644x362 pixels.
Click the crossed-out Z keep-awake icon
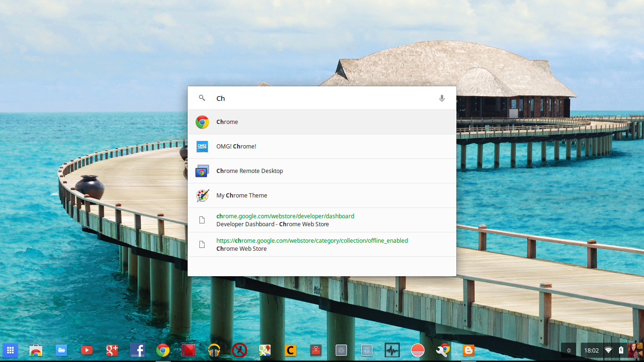coord(239,350)
